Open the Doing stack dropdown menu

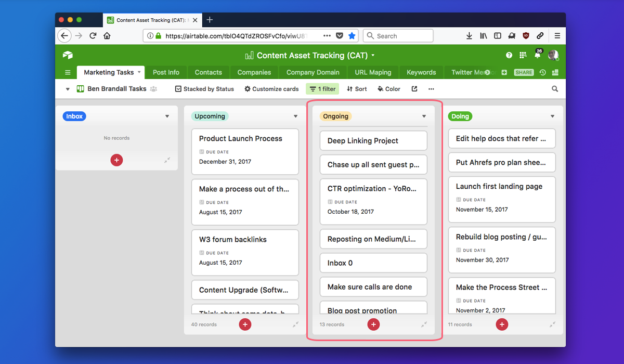(552, 116)
